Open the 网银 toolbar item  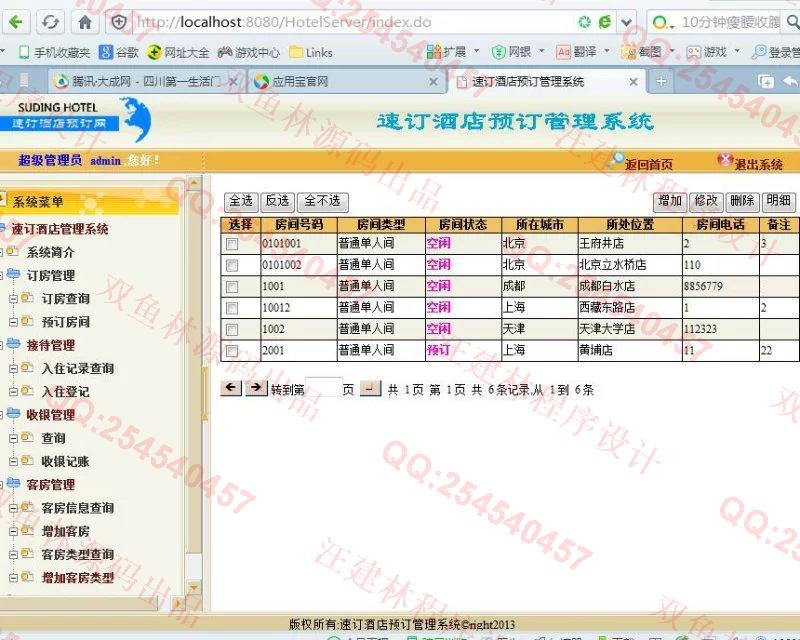pos(511,52)
